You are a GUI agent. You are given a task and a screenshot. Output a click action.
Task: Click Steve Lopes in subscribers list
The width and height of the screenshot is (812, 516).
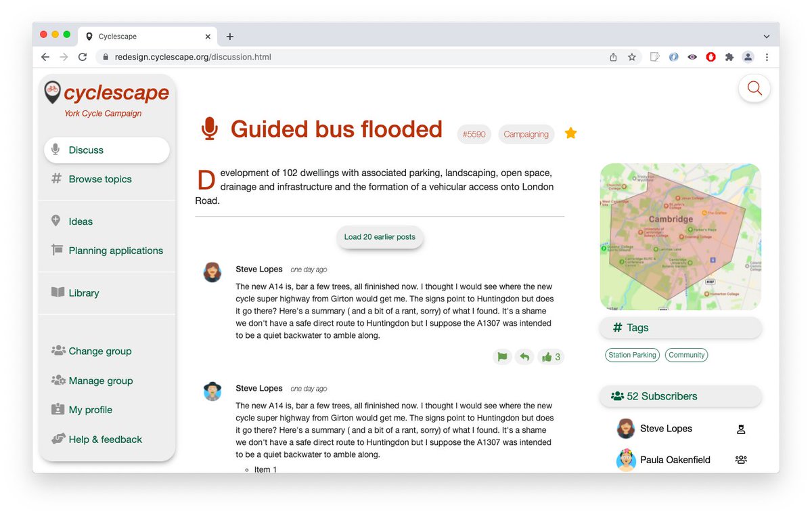coord(666,429)
